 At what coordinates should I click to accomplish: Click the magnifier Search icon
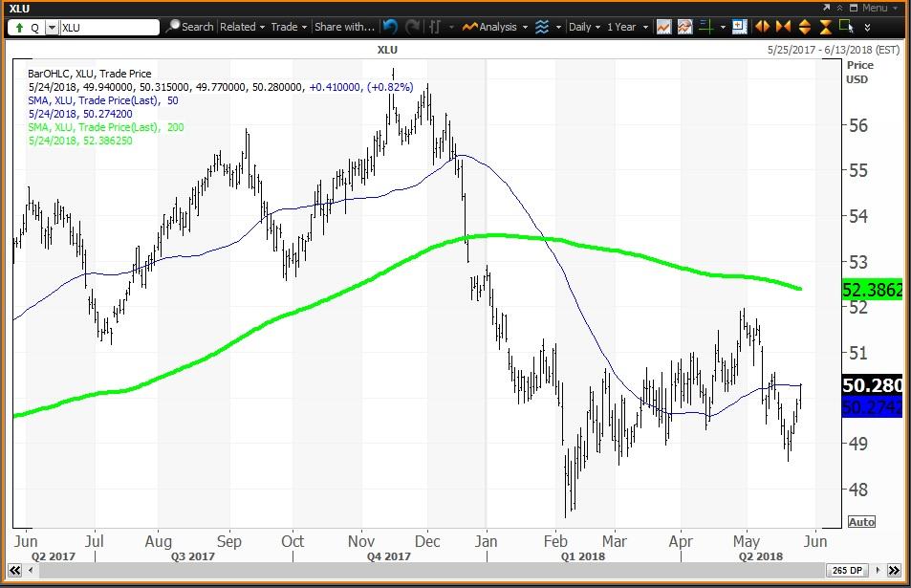tap(173, 27)
